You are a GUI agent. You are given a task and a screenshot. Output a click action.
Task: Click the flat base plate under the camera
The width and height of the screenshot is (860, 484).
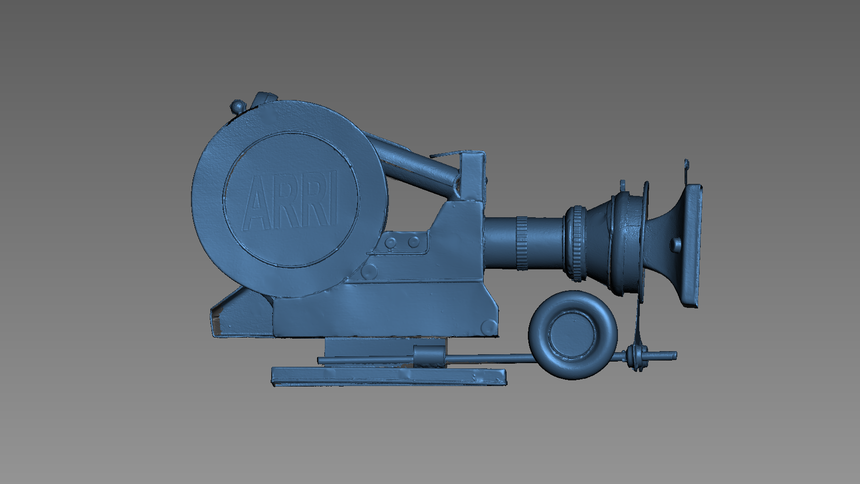coord(389,377)
